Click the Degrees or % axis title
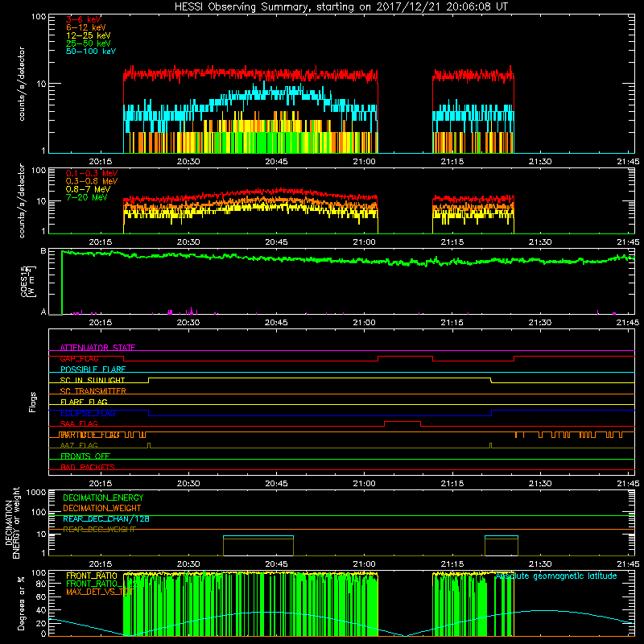644x644 pixels. [21, 603]
